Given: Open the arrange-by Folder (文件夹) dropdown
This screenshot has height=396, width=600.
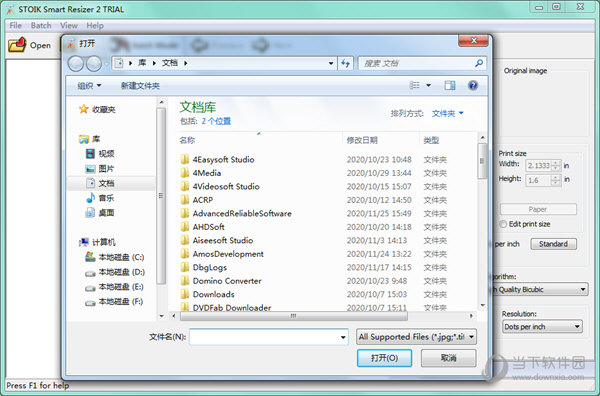Looking at the screenshot, I should pyautogui.click(x=448, y=113).
